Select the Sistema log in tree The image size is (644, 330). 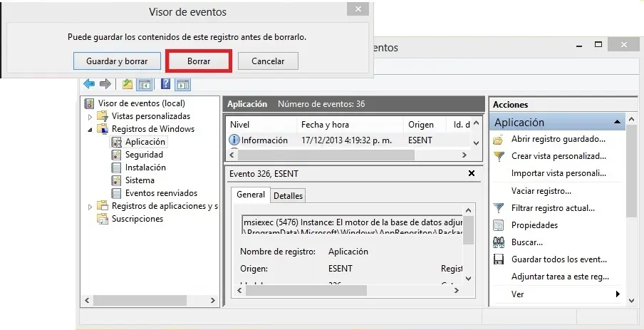point(140,180)
